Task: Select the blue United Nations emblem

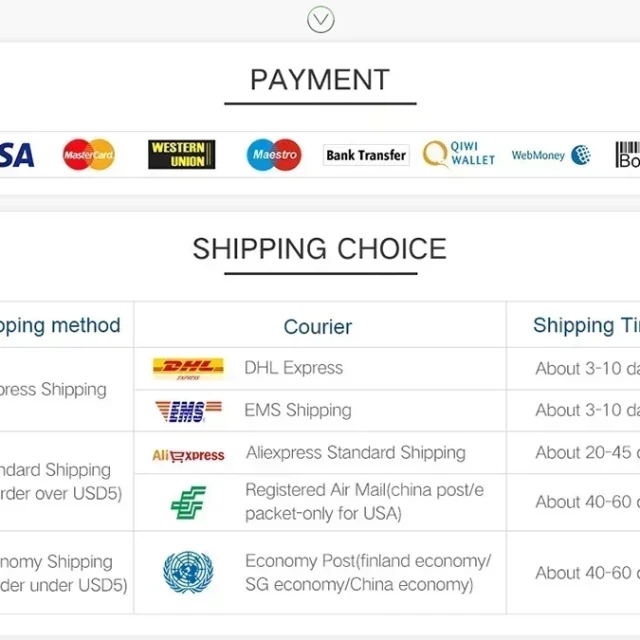Action: [x=188, y=573]
